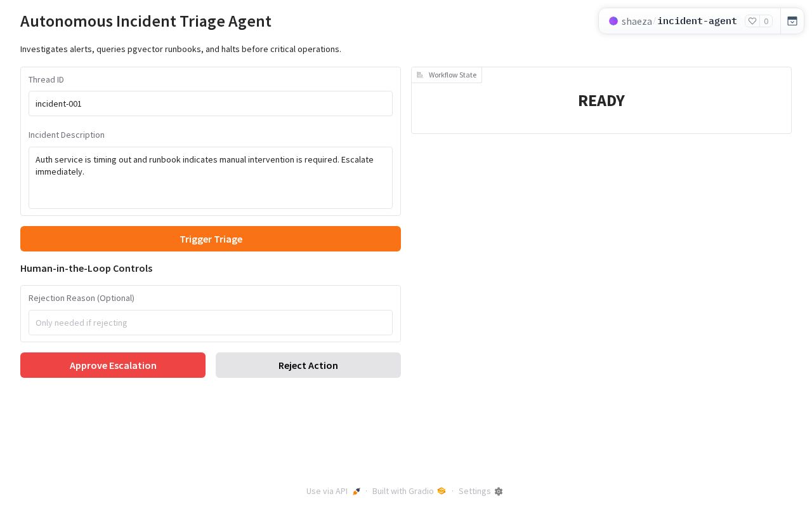812x508 pixels.
Task: Open the Space menu toggle icon
Action: coord(792,21)
